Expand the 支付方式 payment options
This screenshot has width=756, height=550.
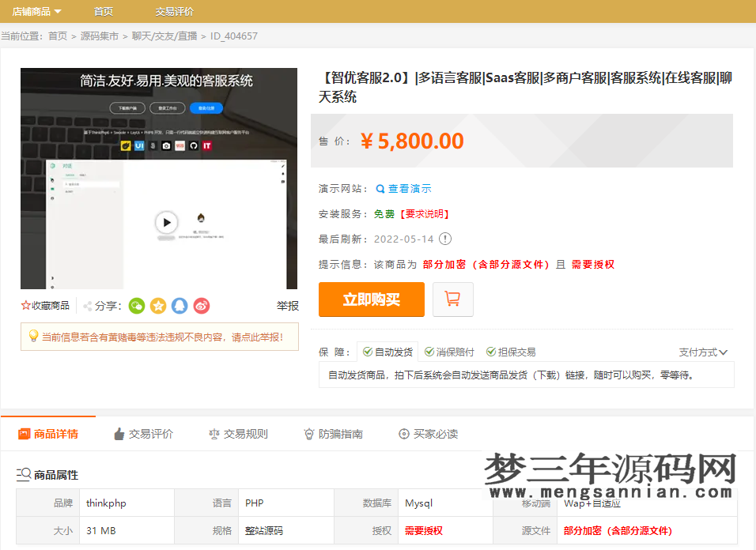702,351
